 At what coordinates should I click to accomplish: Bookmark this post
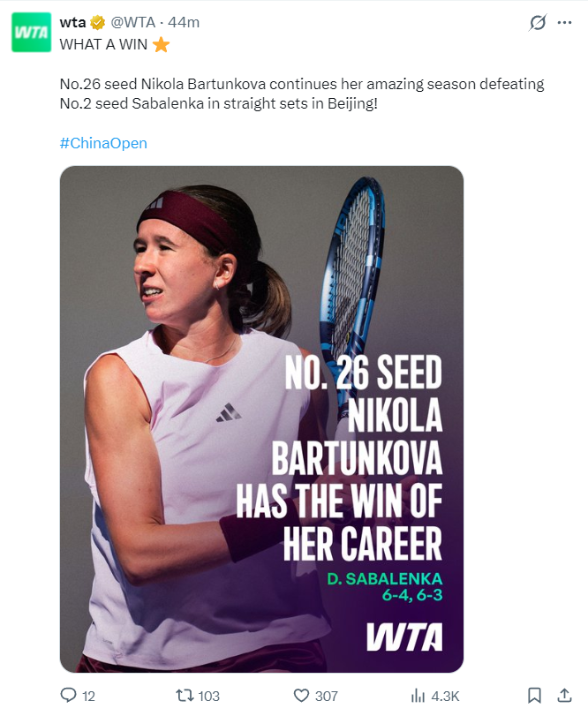point(535,696)
